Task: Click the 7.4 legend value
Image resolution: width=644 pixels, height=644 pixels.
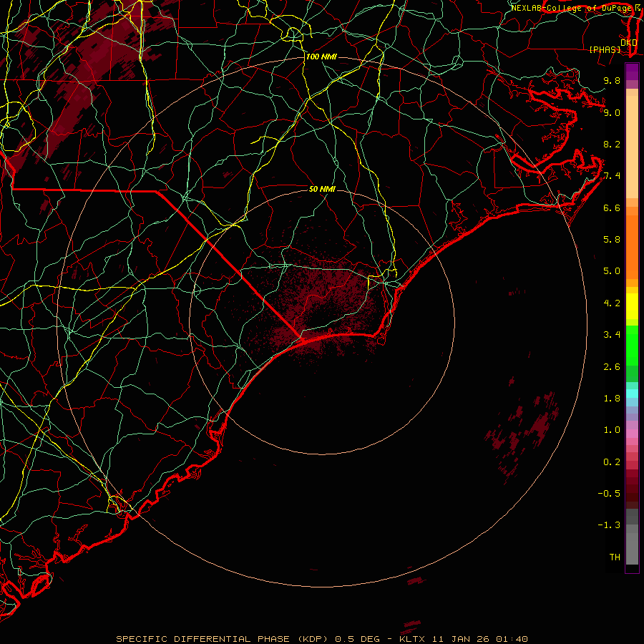Action: point(612,176)
